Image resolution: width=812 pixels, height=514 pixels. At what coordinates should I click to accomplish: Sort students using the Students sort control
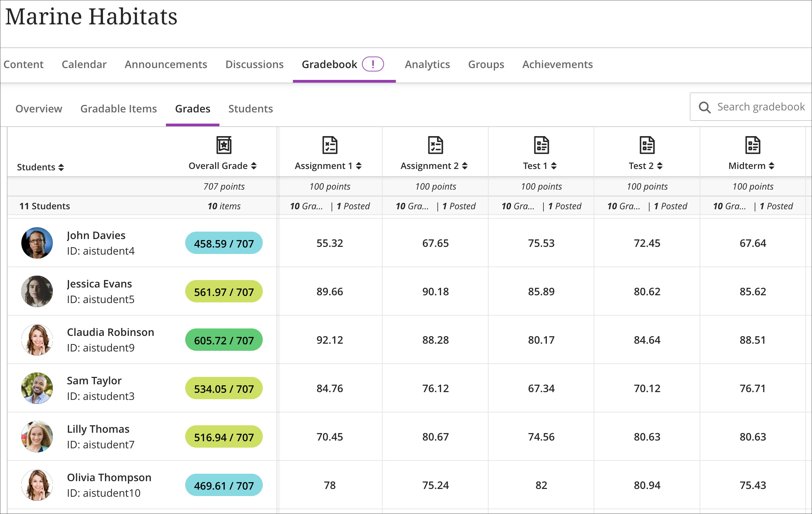tap(61, 167)
